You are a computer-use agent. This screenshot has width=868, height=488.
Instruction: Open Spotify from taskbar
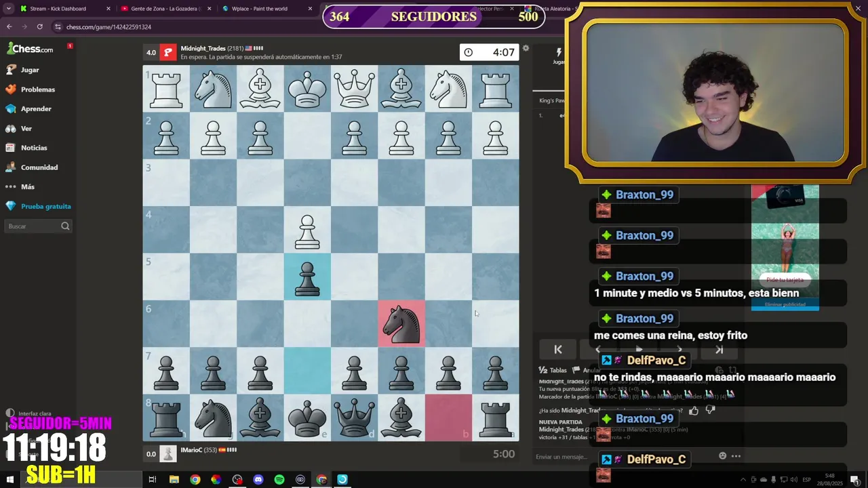[x=279, y=479]
